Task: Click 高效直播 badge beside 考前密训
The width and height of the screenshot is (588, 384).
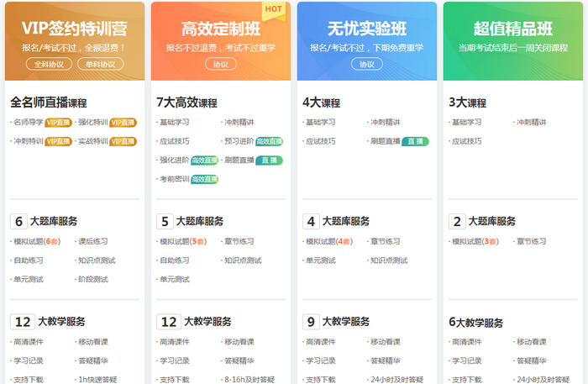Action: point(204,179)
